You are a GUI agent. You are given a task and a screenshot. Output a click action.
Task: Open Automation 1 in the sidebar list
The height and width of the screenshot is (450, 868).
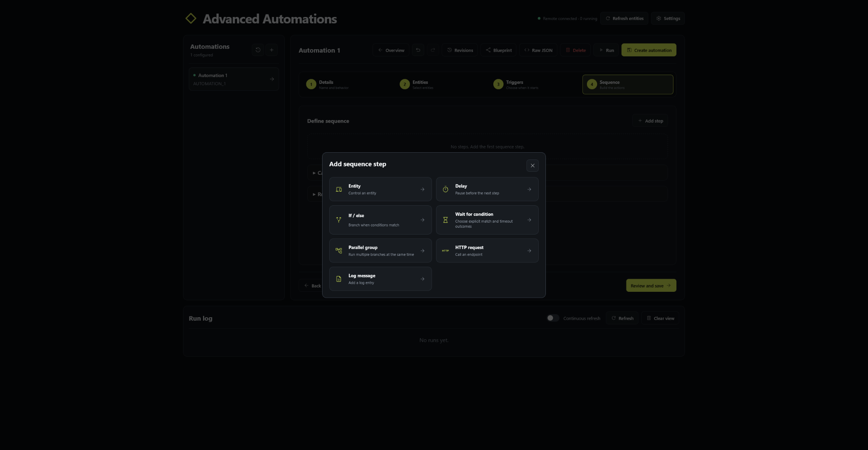(234, 79)
